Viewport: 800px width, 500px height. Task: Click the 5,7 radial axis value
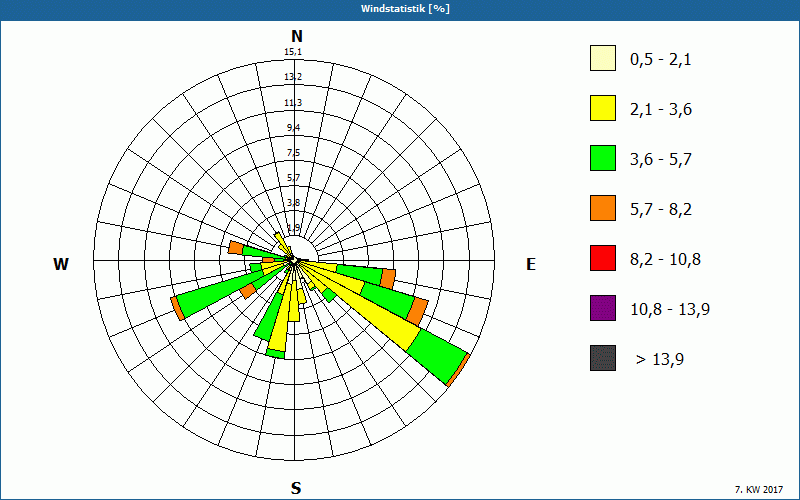pos(293,178)
